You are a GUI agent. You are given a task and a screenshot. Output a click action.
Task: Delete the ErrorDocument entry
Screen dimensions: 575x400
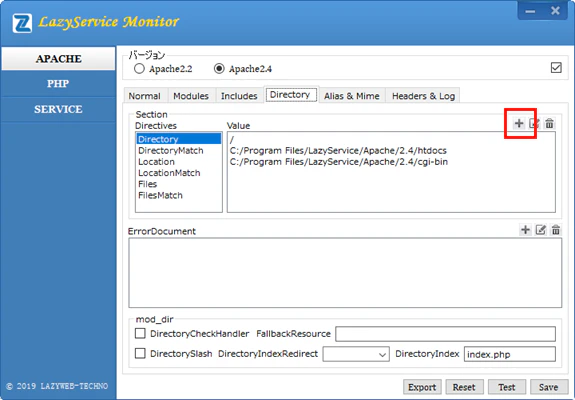(x=556, y=230)
